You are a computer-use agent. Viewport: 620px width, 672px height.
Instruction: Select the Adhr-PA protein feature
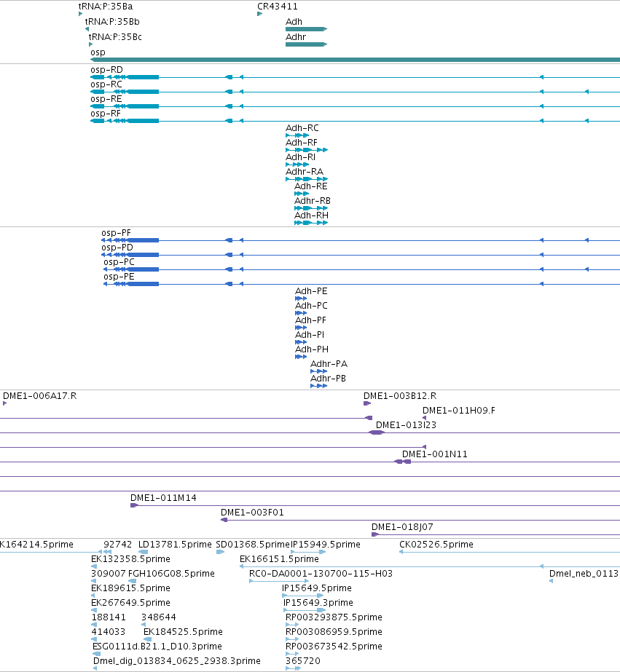318,371
